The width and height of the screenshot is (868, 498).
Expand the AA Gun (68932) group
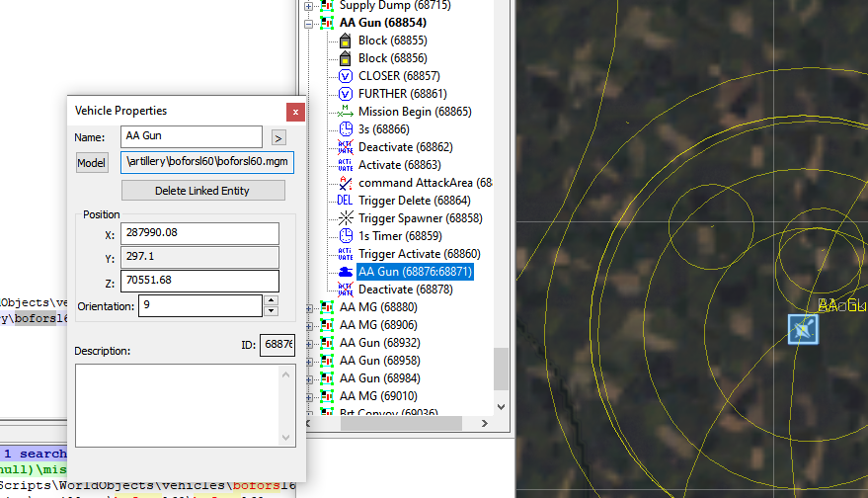[309, 343]
